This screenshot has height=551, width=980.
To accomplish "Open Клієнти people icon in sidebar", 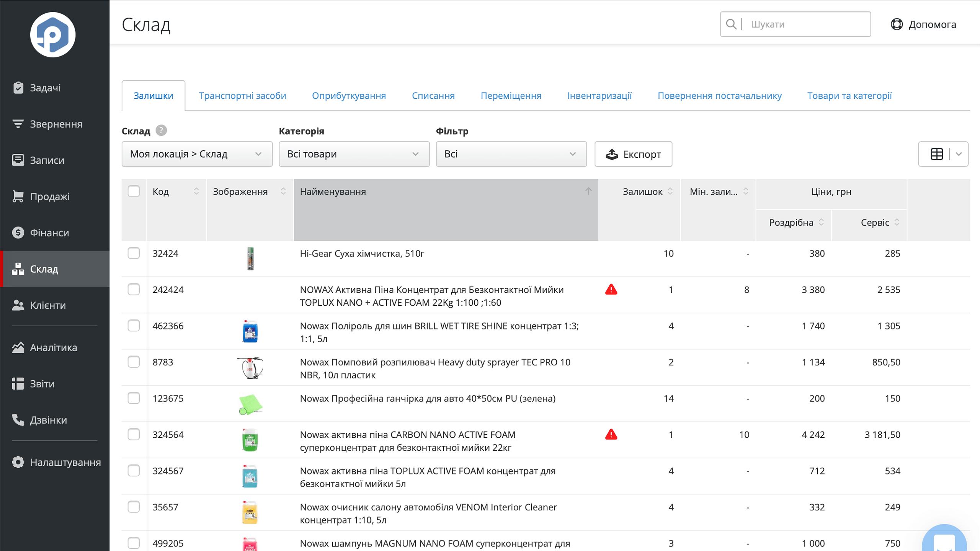I will click(18, 305).
